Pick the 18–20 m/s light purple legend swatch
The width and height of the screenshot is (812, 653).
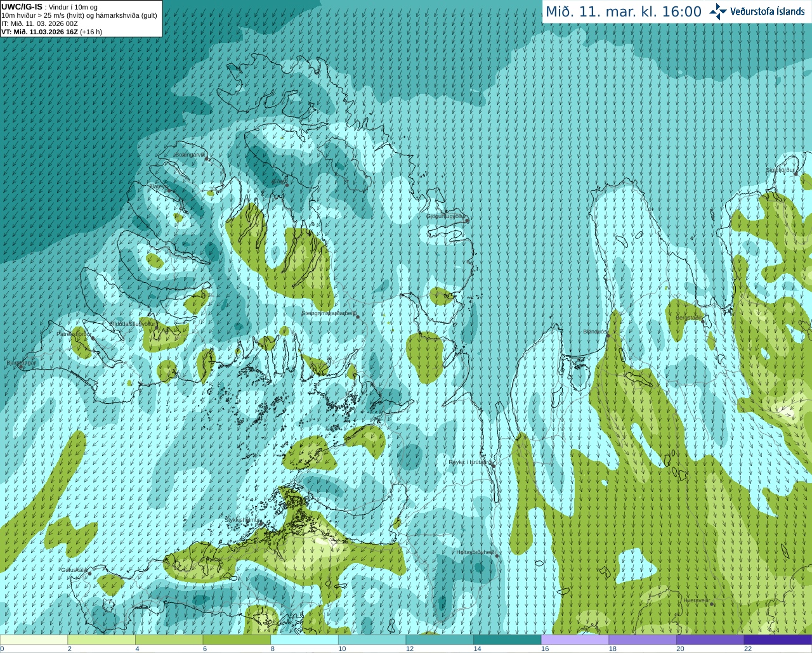tap(643, 640)
